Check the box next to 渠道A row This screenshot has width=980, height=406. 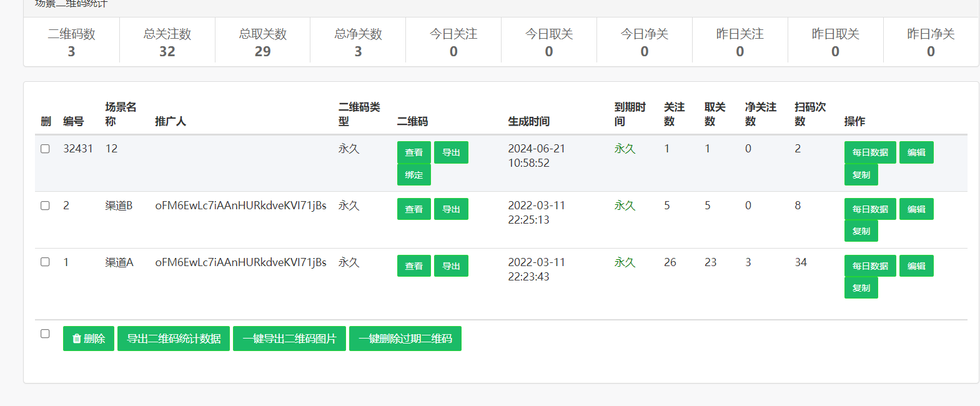point(45,262)
